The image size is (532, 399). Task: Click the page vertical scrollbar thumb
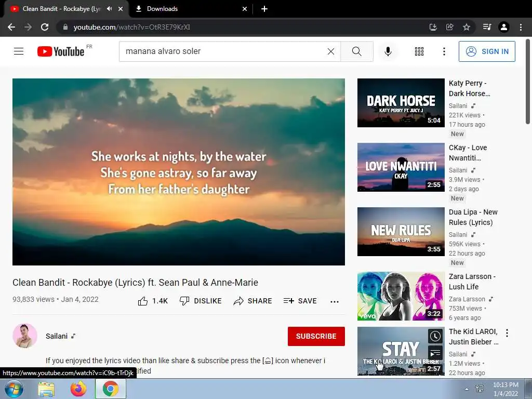click(528, 82)
